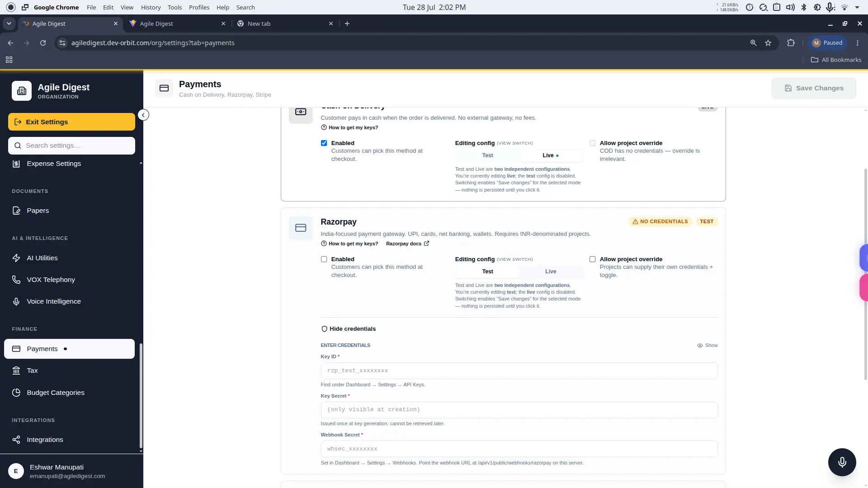Click the browser Back arrow
Image resolution: width=868 pixels, height=488 pixels.
click(10, 43)
